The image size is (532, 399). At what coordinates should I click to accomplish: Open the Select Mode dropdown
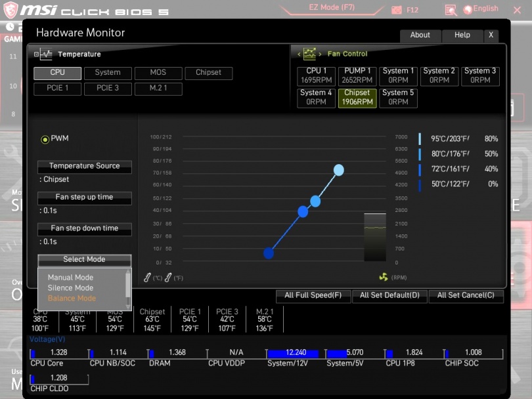84,260
